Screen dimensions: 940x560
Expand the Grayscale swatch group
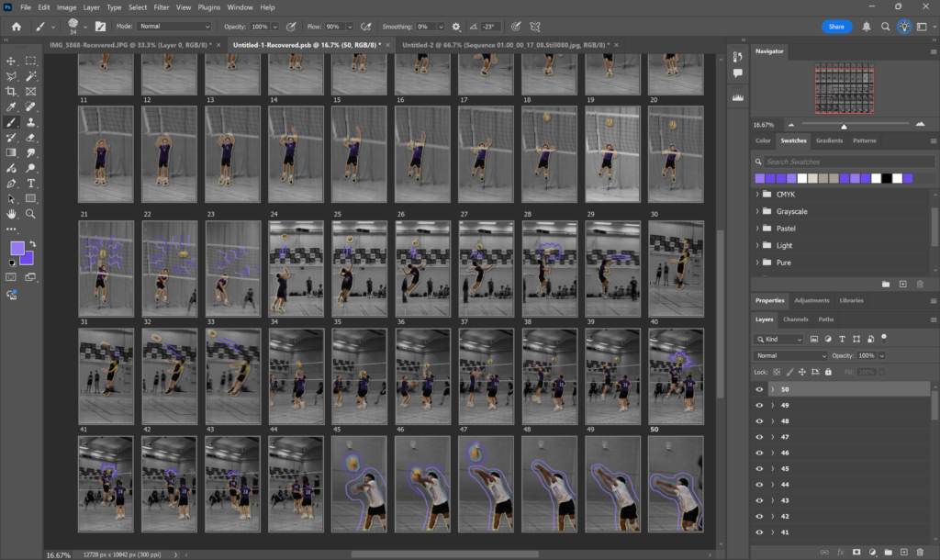click(x=758, y=211)
